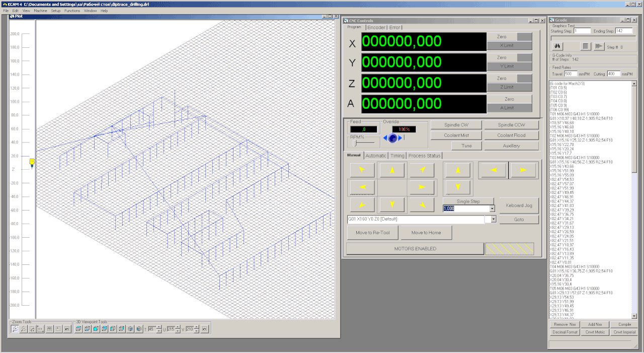Click the first 3D viewpoint cube icon
644x353 pixels.
(78, 329)
